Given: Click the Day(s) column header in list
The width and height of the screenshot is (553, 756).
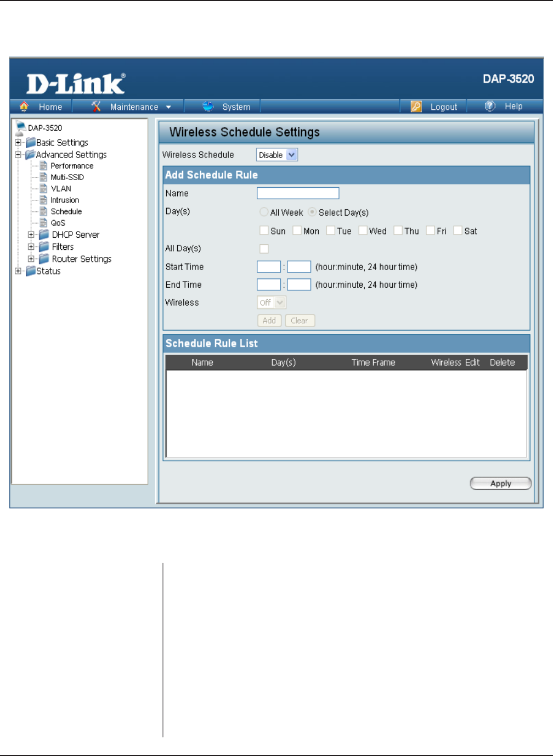Looking at the screenshot, I should click(x=284, y=362).
